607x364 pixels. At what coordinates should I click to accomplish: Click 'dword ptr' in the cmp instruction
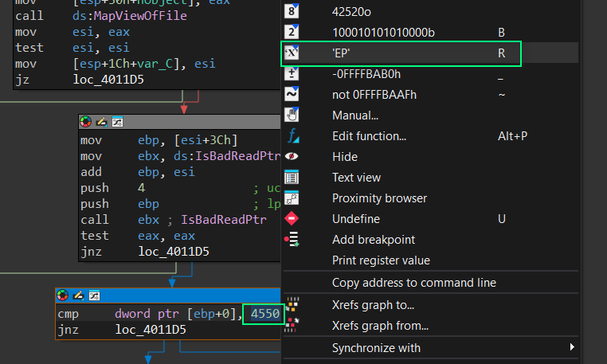pos(147,313)
